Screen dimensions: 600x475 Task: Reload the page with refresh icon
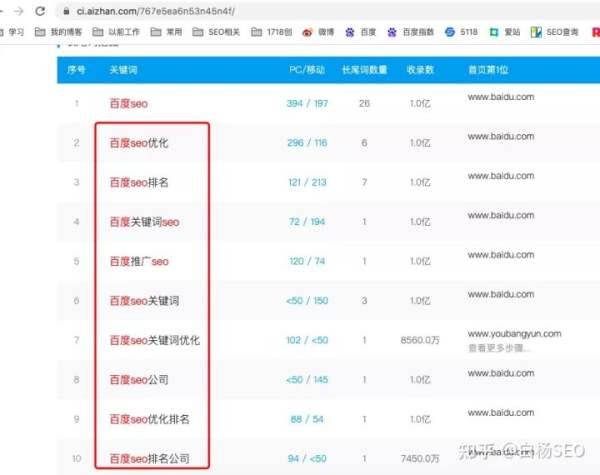point(39,11)
